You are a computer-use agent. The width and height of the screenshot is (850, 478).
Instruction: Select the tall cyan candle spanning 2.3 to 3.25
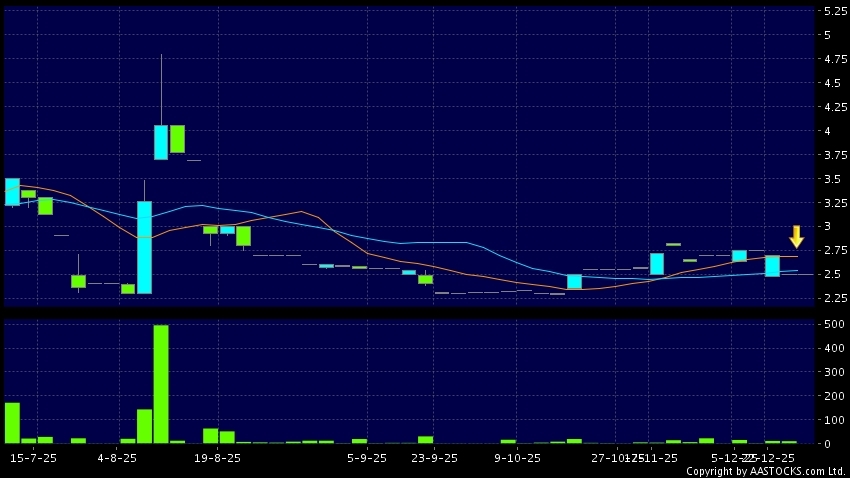coord(144,247)
